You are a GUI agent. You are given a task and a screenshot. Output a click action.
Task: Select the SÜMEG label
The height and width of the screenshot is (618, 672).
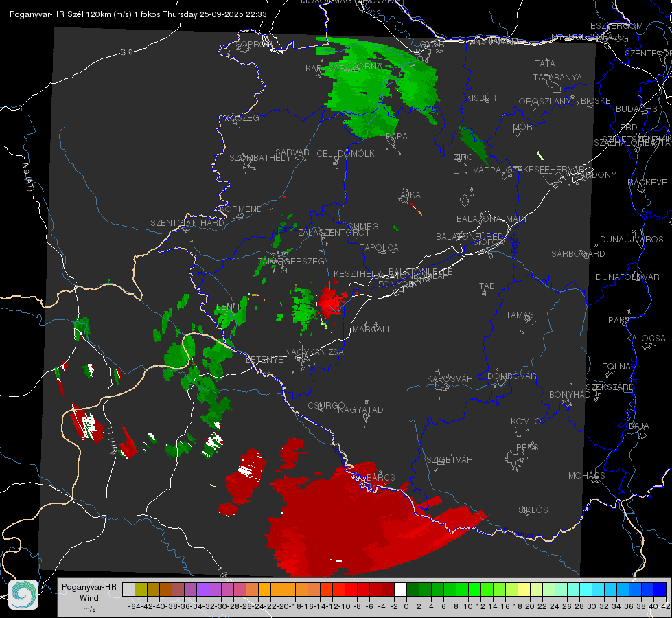363,227
